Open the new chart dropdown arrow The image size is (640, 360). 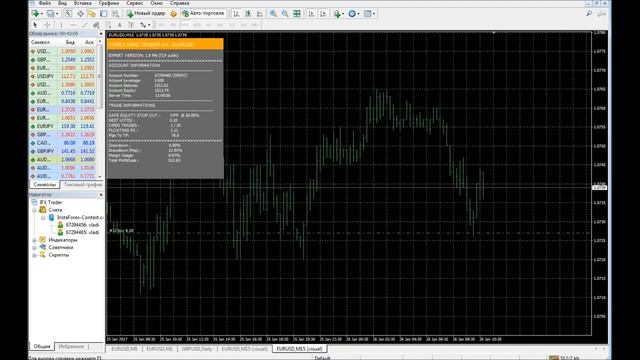(x=42, y=14)
